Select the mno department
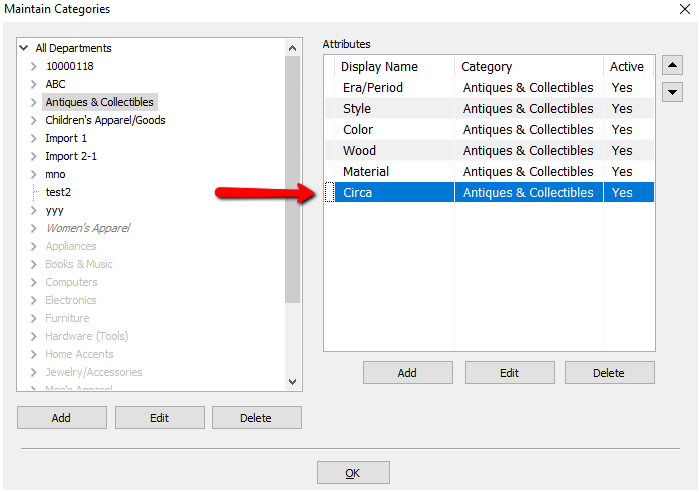Screen dimensions: 699x492 pos(55,174)
